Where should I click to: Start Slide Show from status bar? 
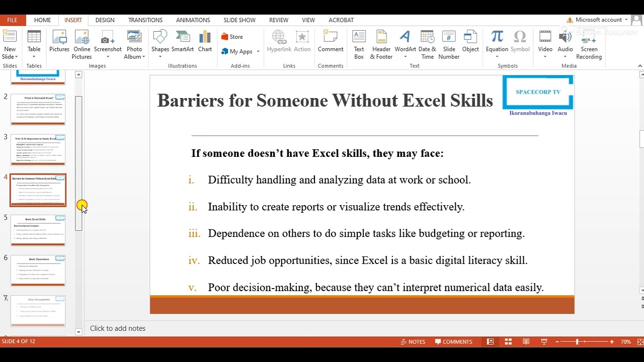[544, 342]
